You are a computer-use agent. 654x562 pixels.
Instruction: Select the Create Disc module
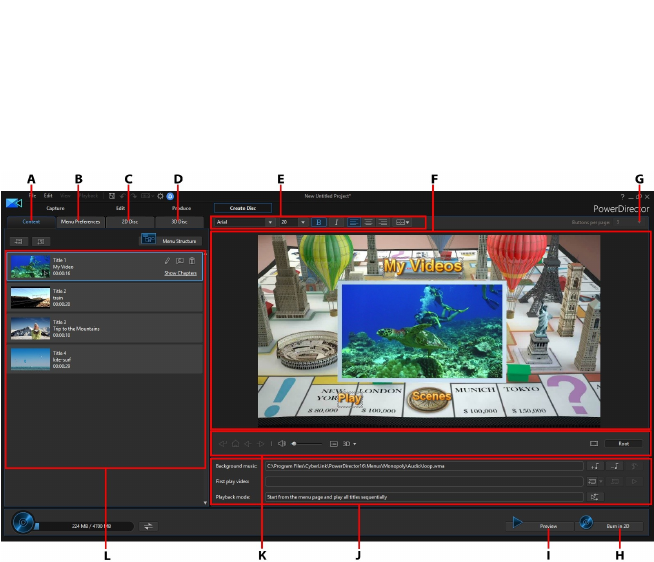click(x=243, y=208)
